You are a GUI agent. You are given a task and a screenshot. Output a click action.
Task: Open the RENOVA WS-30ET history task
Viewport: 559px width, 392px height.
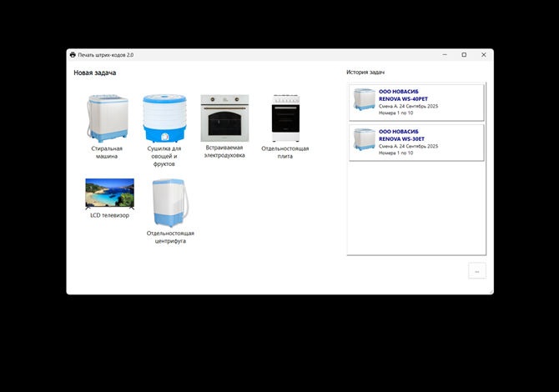[416, 143]
